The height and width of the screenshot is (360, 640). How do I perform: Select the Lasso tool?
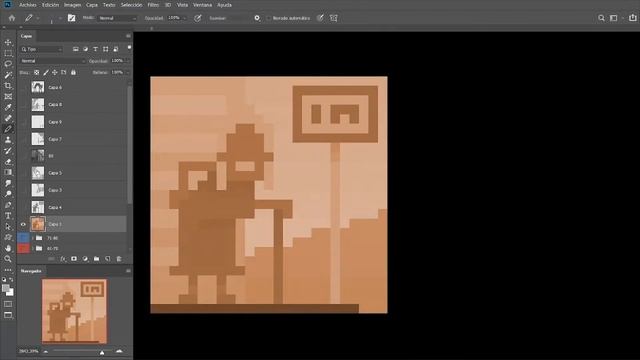coord(8,64)
